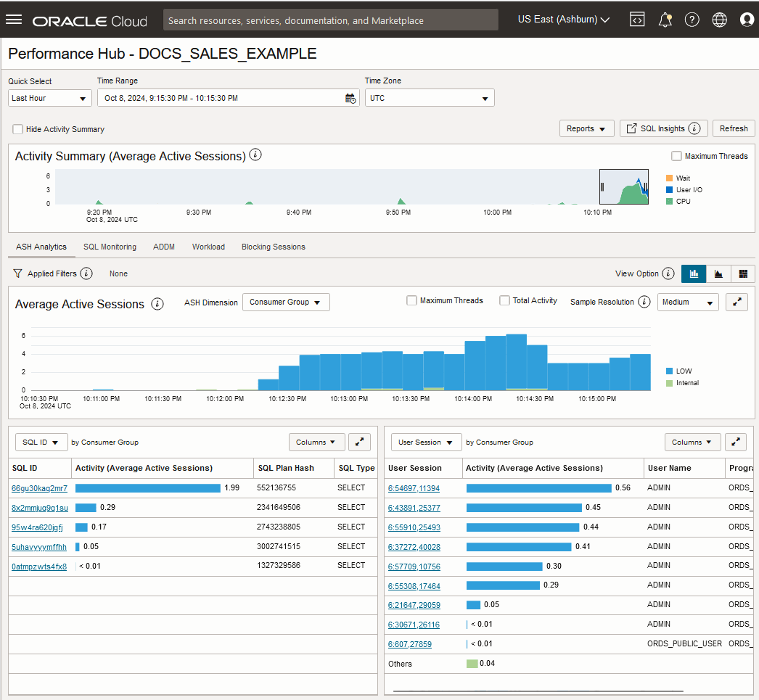Image resolution: width=759 pixels, height=700 pixels.
Task: Open the Blocking Sessions tab
Action: 273,247
